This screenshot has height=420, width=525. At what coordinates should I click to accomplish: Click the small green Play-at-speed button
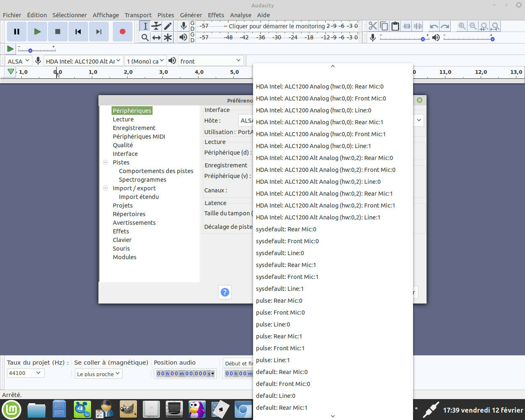[10, 49]
